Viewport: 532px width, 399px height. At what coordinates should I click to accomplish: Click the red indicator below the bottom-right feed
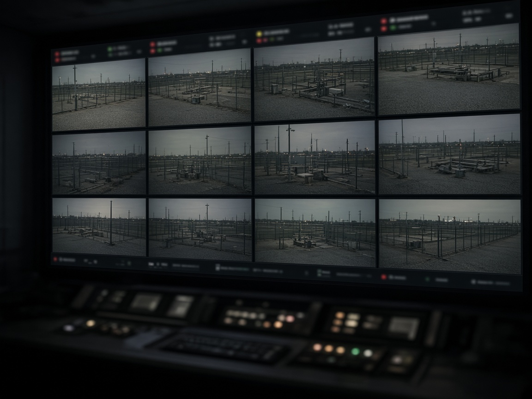[x=384, y=277]
